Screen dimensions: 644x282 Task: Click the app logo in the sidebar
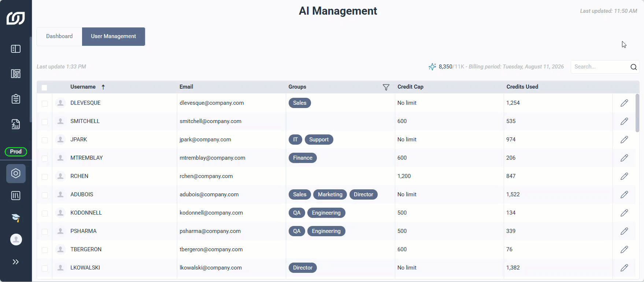point(16,18)
